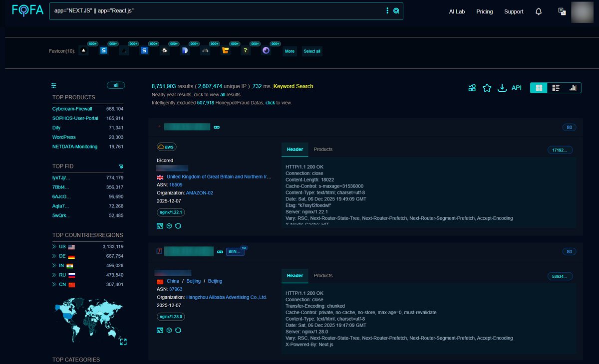This screenshot has height=364, width=599.
Task: Click the chain link icon on first result
Action: [x=217, y=127]
